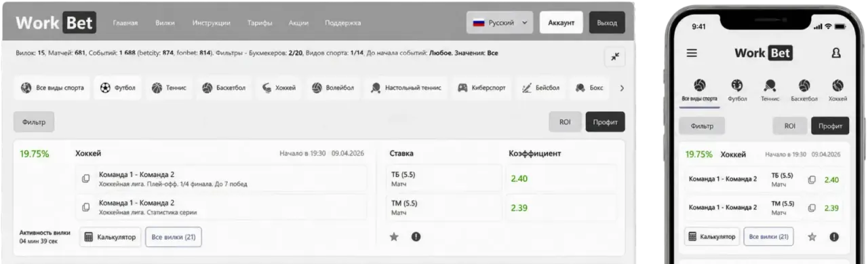868x264 pixels.
Task: Open Тарифы in the top navigation
Action: tap(260, 23)
